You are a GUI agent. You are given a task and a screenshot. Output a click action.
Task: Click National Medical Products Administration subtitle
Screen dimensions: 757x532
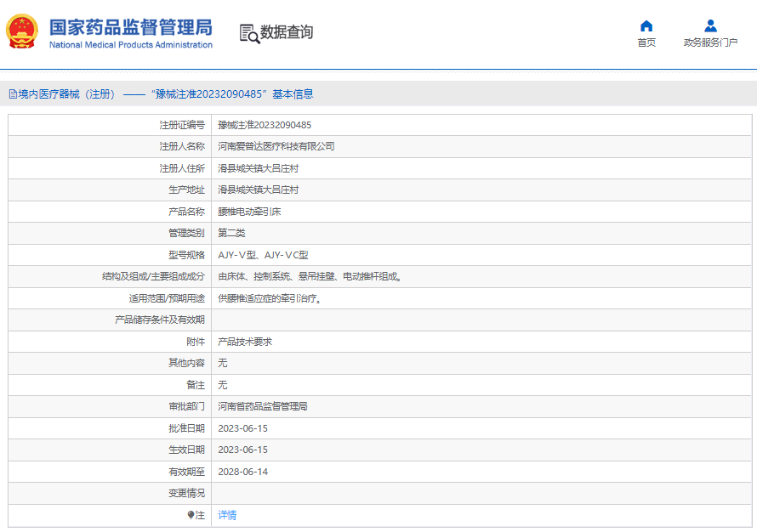click(131, 45)
